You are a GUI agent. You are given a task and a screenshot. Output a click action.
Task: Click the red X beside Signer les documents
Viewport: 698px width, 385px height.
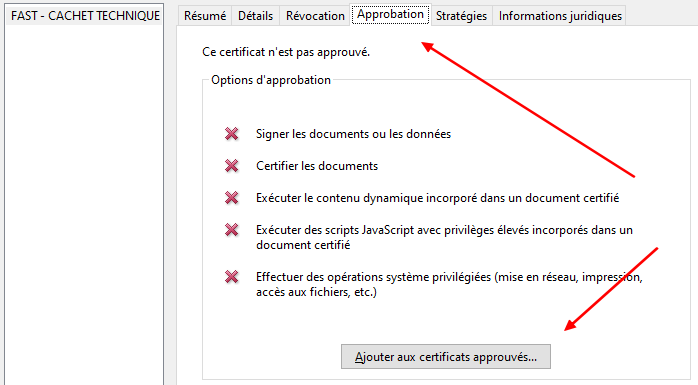coord(231,134)
